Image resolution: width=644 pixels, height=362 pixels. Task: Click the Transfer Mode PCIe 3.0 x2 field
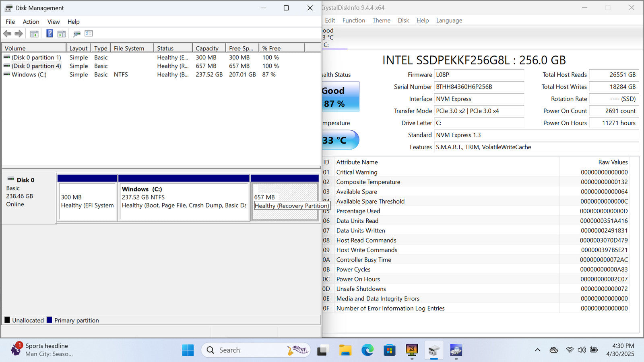coord(479,111)
